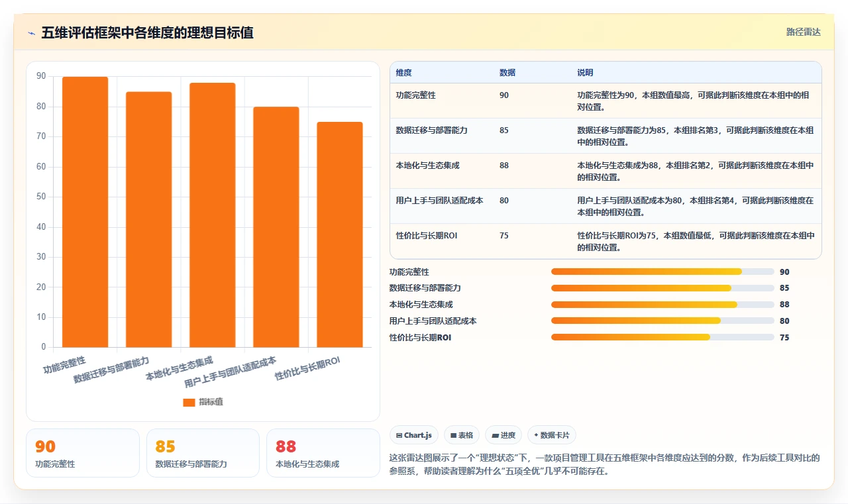Click the 用户上手与团队适配成本 progress bar

662,321
